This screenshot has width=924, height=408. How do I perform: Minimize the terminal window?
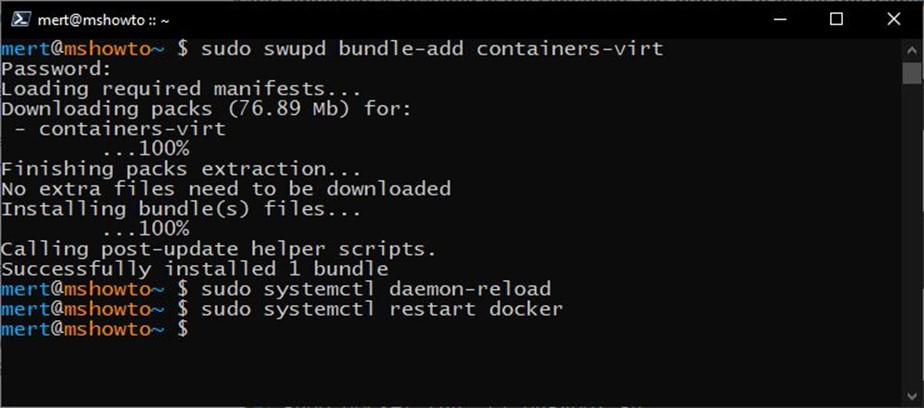[780, 19]
